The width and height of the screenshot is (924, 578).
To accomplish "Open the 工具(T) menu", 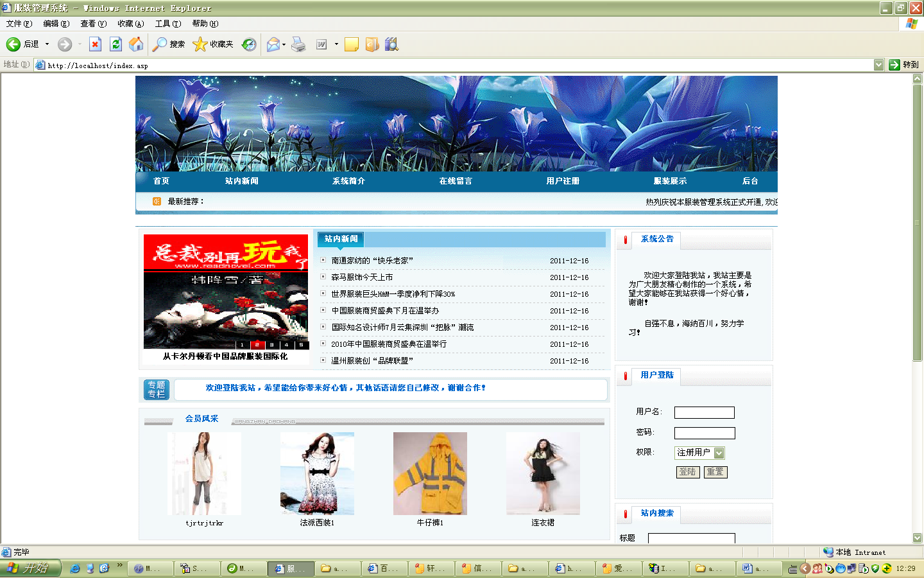I will (167, 24).
